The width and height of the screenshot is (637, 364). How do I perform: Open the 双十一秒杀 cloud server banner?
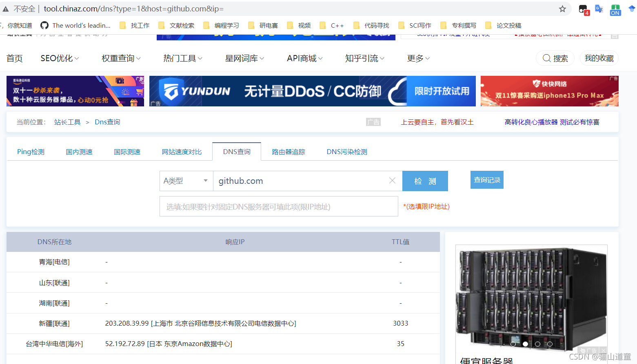[x=75, y=91]
